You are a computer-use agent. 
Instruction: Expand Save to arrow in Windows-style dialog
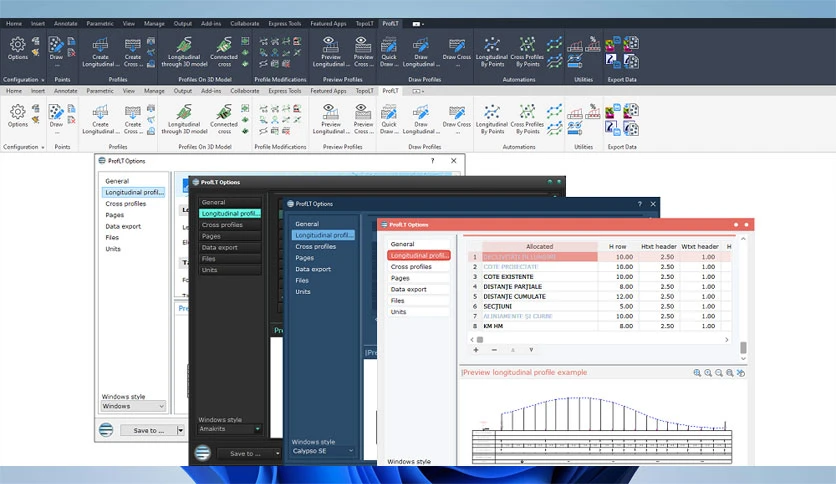[180, 430]
